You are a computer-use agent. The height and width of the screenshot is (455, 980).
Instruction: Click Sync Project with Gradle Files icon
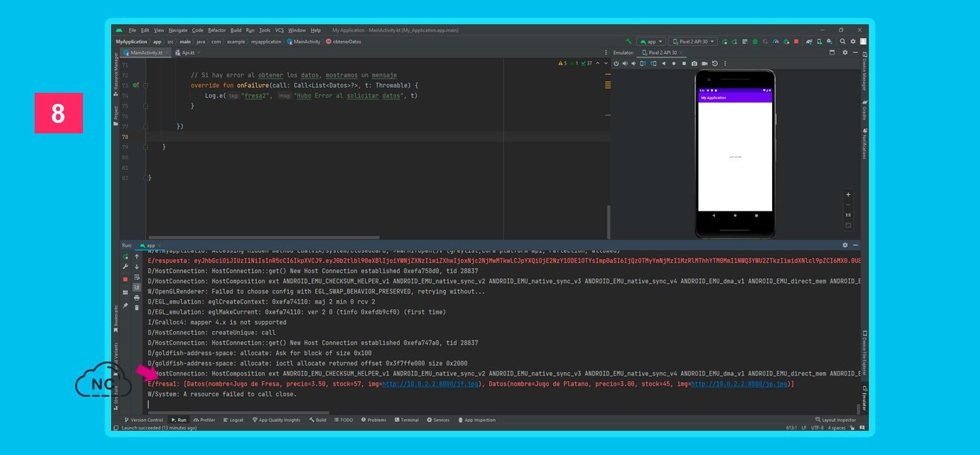coord(809,41)
